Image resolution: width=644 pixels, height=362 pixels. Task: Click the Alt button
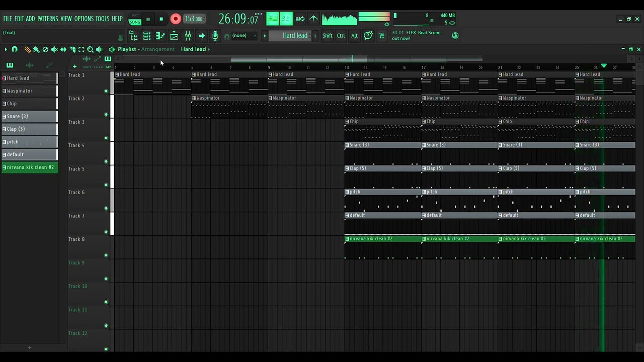tap(354, 36)
